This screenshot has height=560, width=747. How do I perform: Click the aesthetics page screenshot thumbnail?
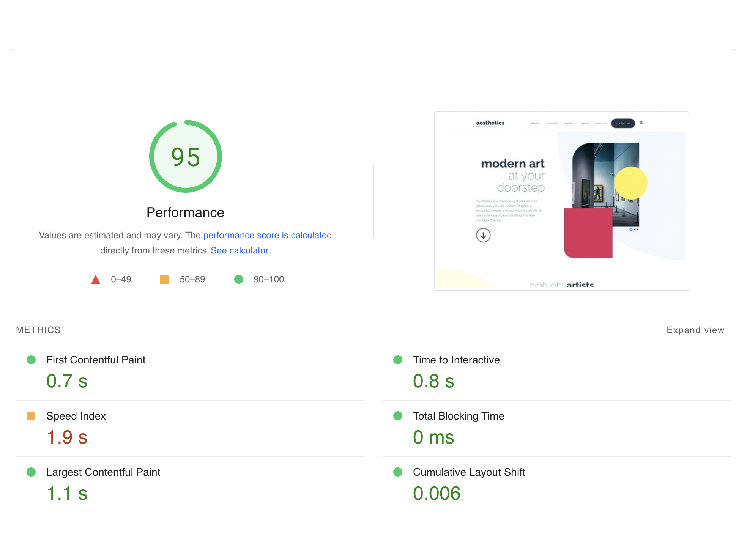tap(561, 201)
